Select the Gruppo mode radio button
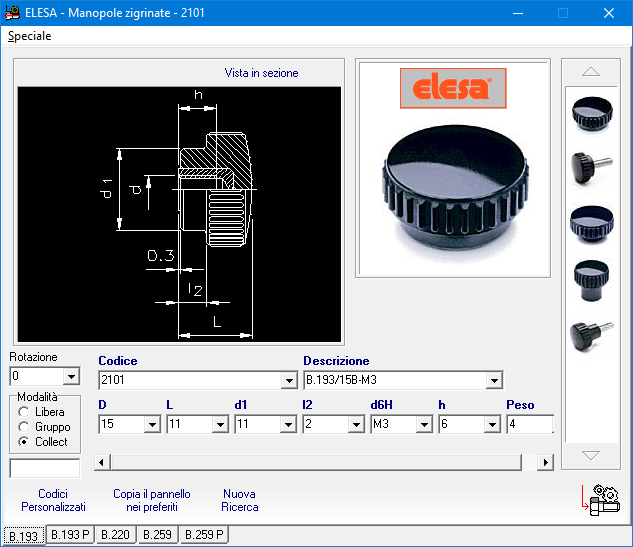 pos(23,427)
